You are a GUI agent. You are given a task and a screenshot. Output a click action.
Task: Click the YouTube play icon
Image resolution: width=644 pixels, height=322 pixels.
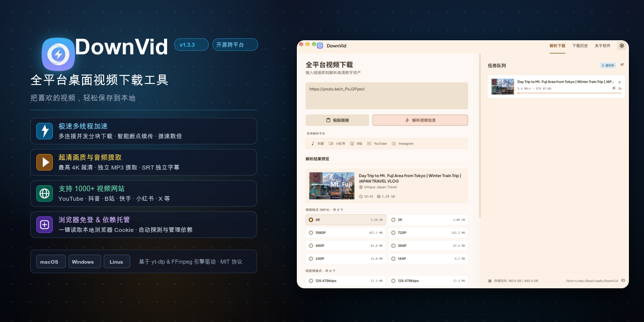[369, 143]
